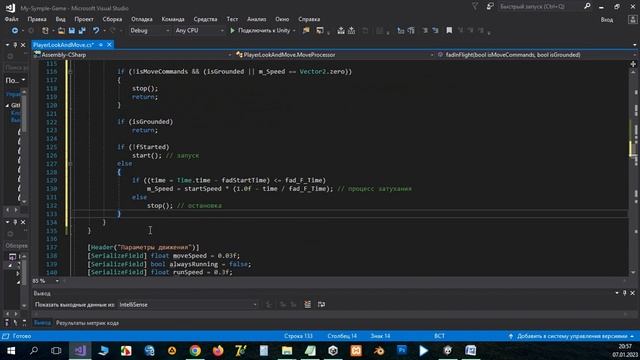
Task: Open the Debug configuration dropdown
Action: tap(149, 31)
